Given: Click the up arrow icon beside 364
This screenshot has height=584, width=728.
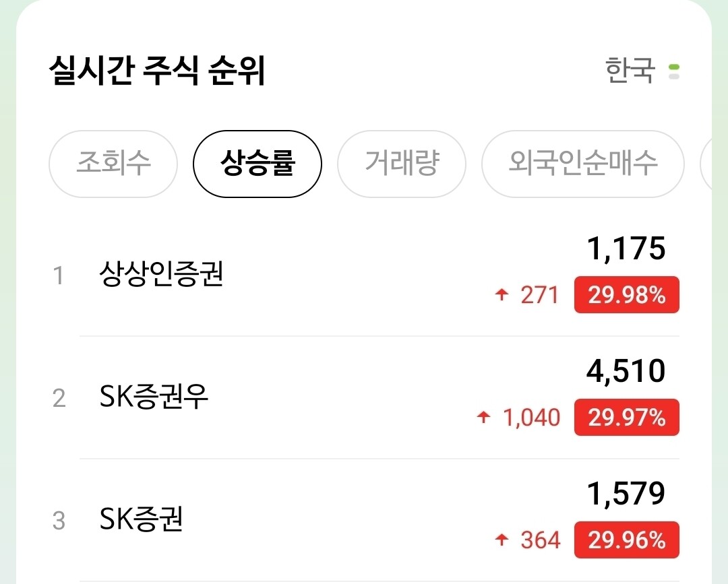Looking at the screenshot, I should point(501,540).
